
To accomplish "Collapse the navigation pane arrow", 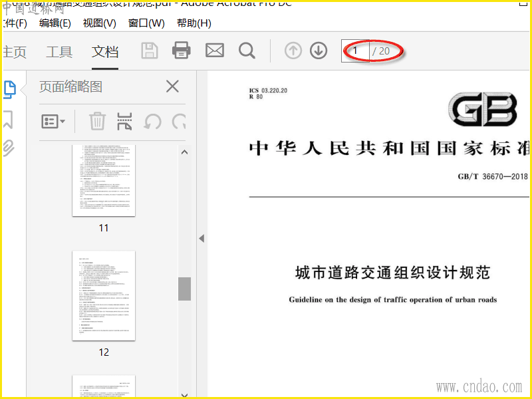I will click(x=201, y=239).
